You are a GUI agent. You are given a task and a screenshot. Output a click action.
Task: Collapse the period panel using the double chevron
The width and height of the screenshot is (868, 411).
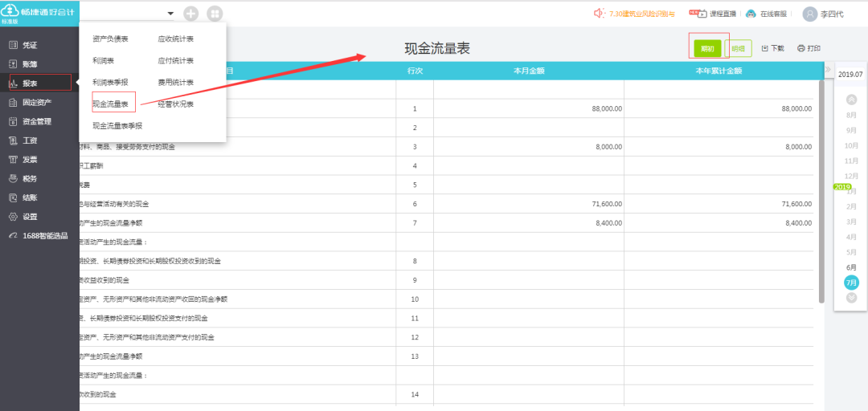click(x=828, y=69)
